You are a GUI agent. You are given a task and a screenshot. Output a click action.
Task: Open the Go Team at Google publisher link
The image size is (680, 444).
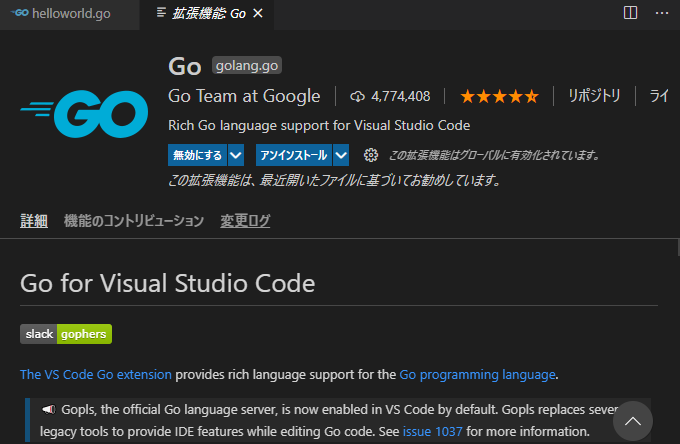coord(244,96)
